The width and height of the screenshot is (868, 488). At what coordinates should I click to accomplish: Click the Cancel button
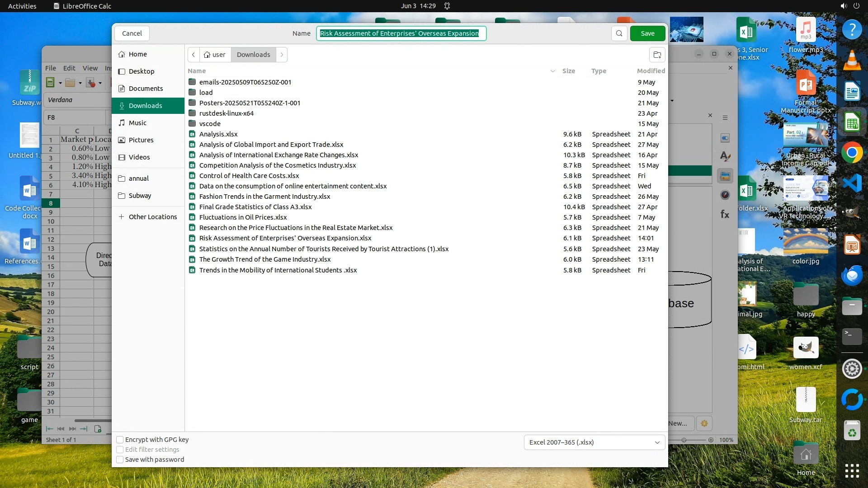click(x=132, y=33)
